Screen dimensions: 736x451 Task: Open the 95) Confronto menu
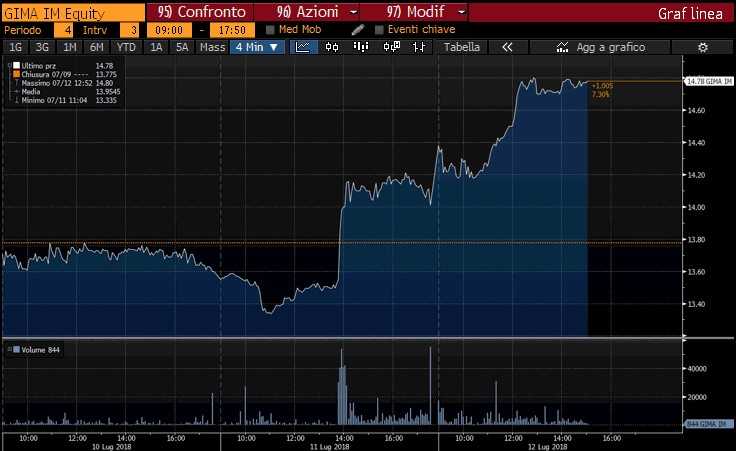tap(201, 12)
